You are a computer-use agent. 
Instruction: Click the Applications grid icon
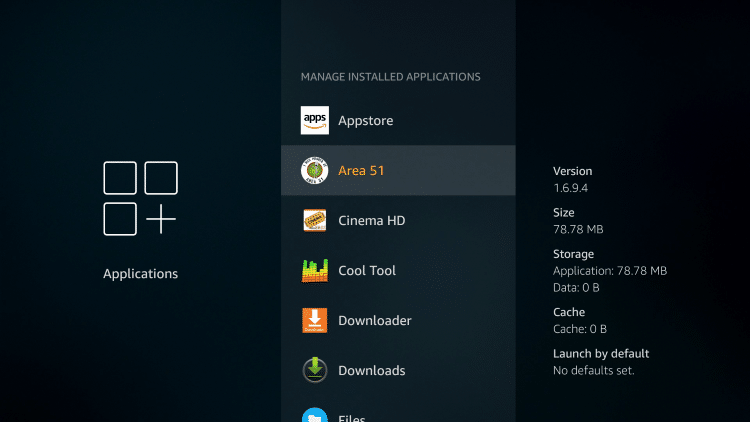tap(140, 198)
